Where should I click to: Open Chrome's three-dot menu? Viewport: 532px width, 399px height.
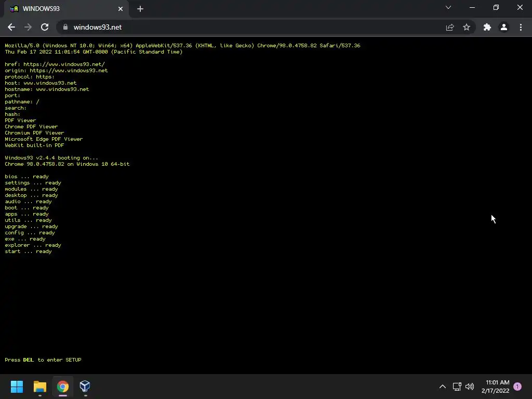point(521,27)
